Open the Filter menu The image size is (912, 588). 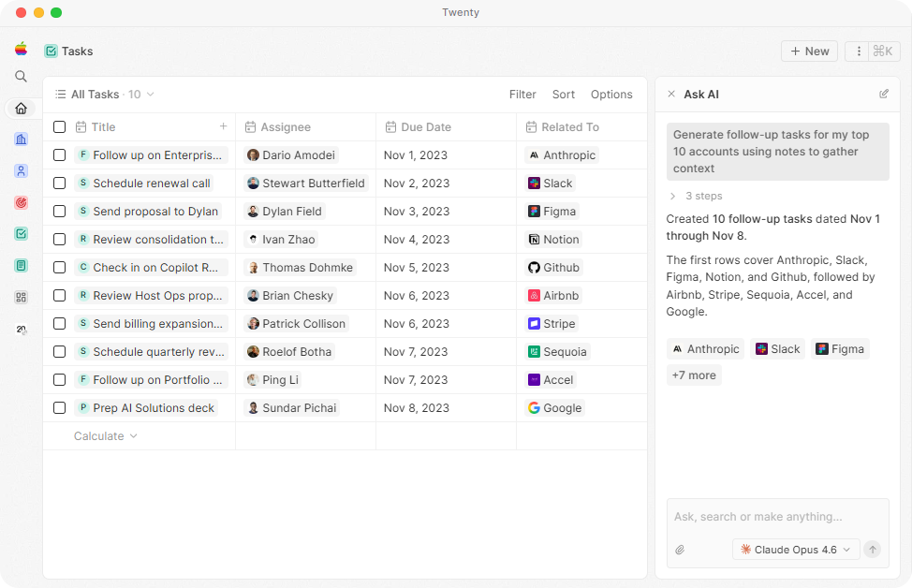[x=522, y=95]
